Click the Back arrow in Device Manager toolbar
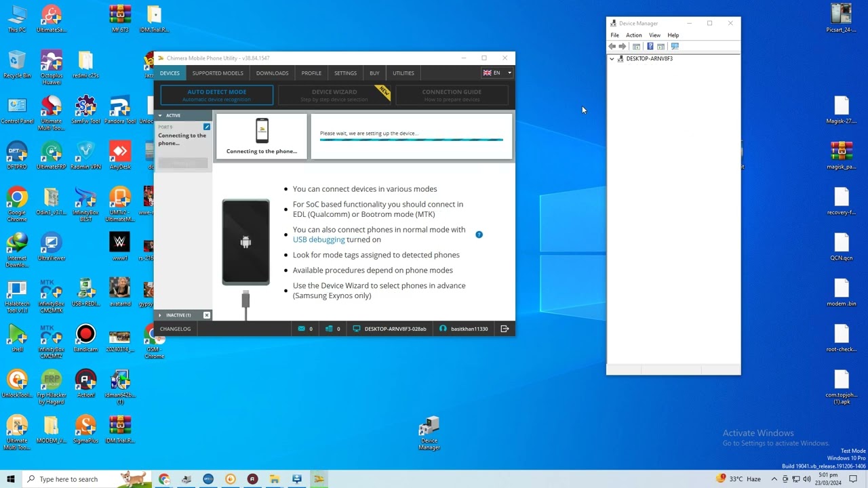 pyautogui.click(x=612, y=46)
